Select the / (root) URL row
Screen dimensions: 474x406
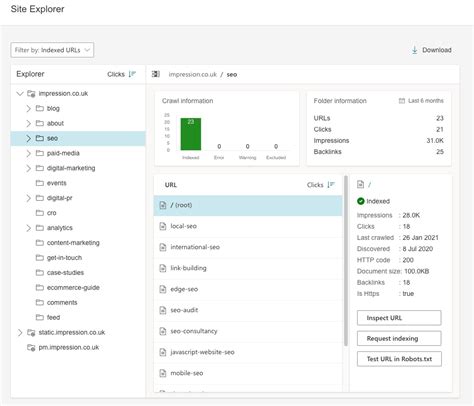(248, 205)
